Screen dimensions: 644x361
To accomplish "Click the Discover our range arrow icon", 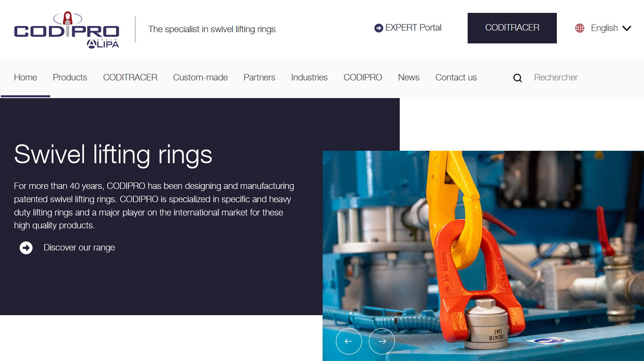I will click(x=26, y=248).
